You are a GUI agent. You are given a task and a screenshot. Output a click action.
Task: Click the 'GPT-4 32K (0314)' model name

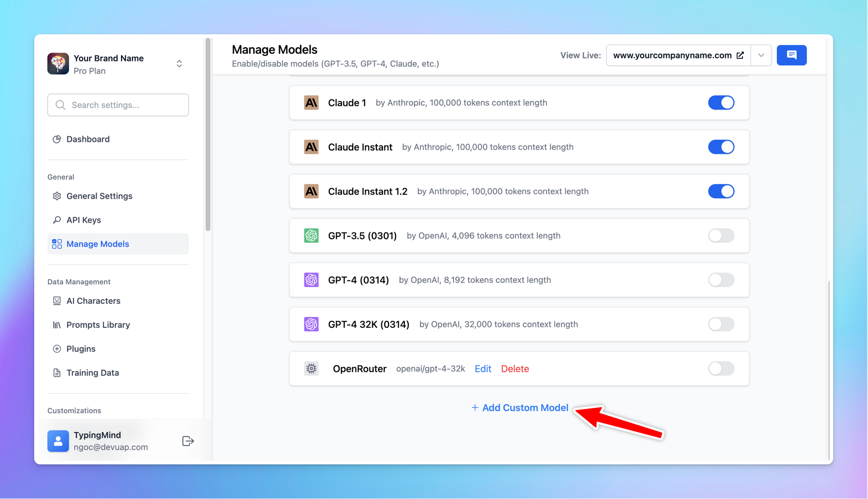pos(369,324)
